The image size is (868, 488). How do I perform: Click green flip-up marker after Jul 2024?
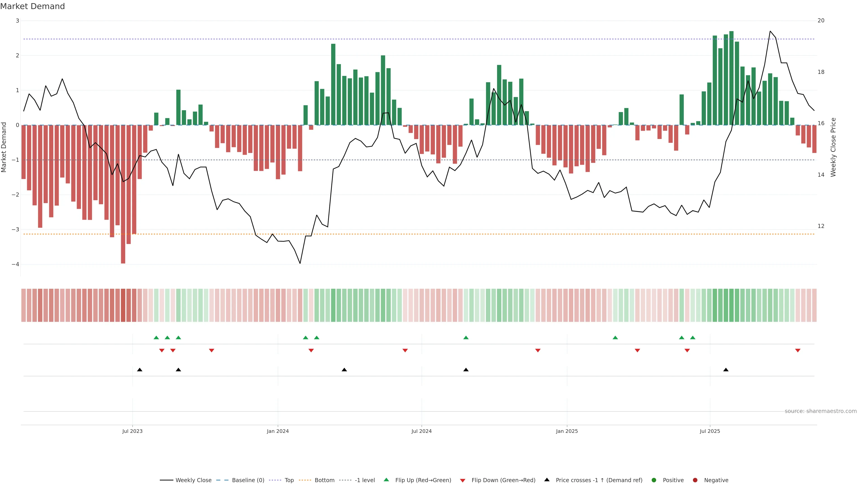[466, 338]
